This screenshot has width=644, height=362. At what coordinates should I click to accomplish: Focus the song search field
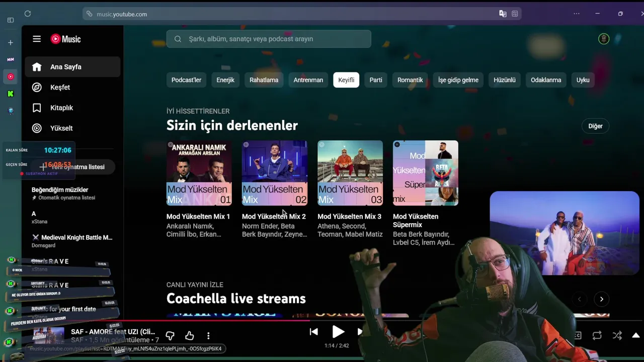coord(269,39)
